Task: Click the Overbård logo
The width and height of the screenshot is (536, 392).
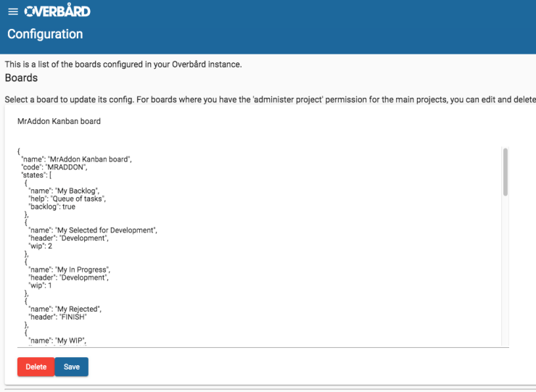Action: click(x=57, y=12)
